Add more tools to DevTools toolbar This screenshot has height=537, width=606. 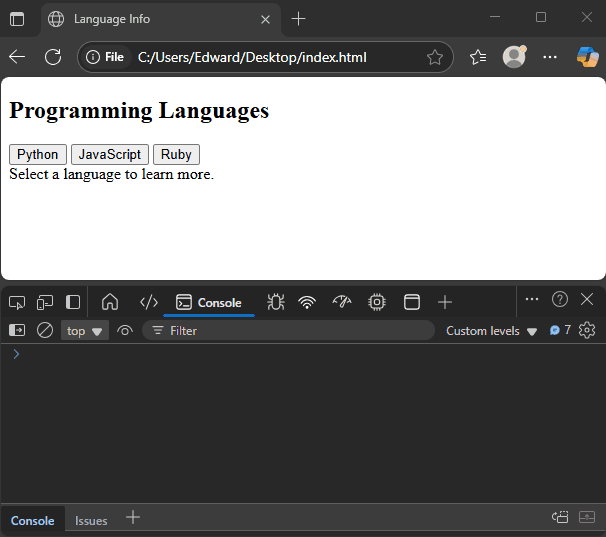tap(445, 302)
